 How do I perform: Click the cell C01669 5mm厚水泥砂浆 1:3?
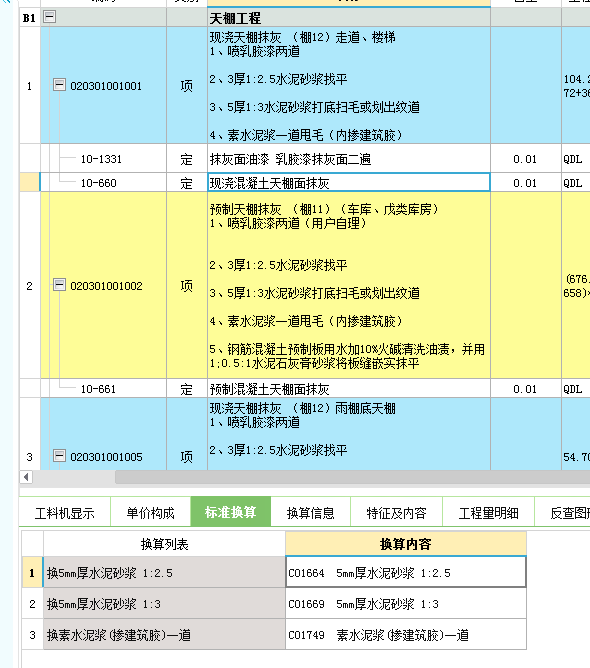[406, 603]
